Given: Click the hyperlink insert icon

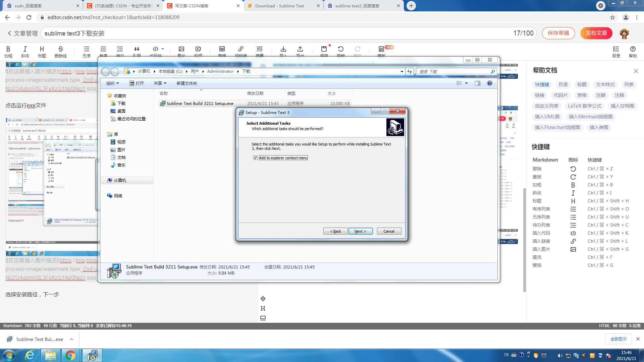Looking at the screenshot, I should click(x=240, y=50).
